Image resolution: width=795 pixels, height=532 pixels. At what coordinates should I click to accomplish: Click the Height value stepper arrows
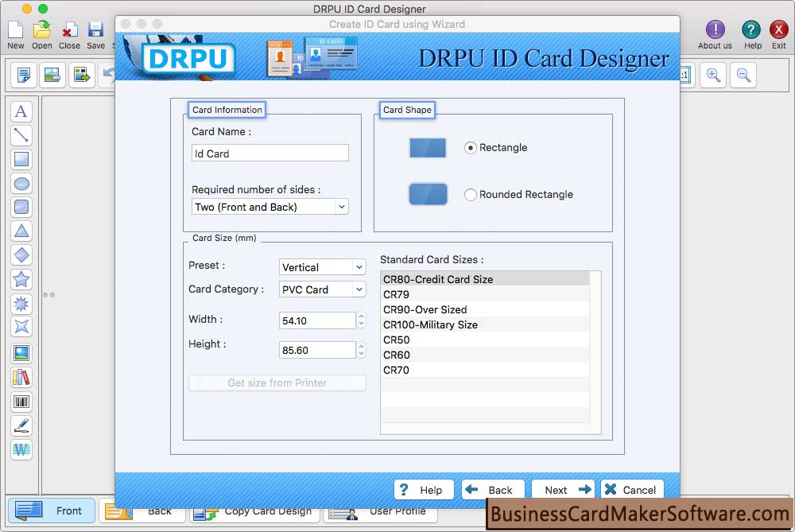pyautogui.click(x=361, y=350)
